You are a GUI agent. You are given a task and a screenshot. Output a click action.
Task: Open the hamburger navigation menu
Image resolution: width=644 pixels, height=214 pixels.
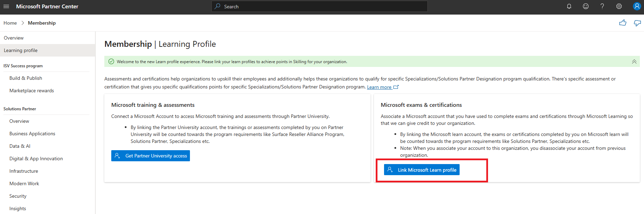tap(6, 6)
